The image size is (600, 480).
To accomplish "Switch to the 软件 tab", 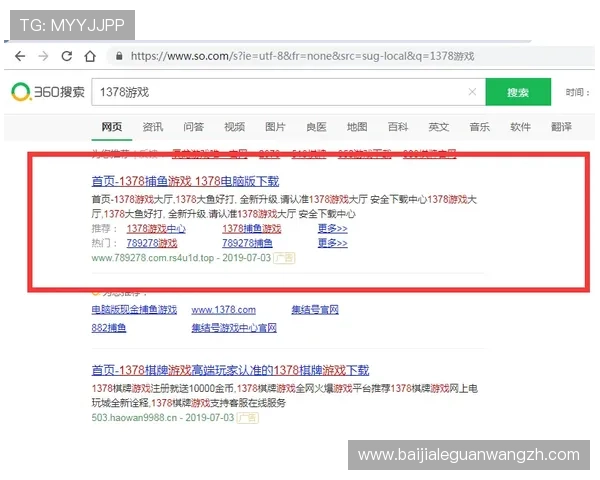I will (x=520, y=127).
